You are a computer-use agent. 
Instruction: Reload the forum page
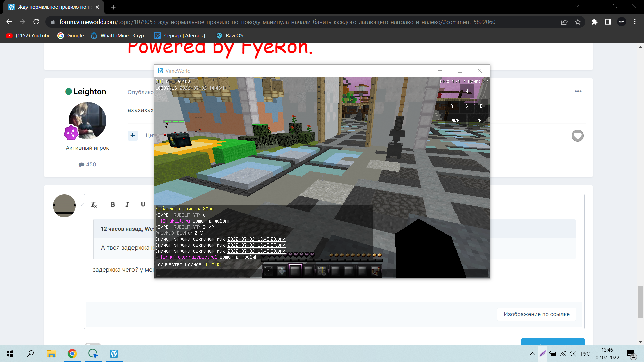click(x=36, y=22)
